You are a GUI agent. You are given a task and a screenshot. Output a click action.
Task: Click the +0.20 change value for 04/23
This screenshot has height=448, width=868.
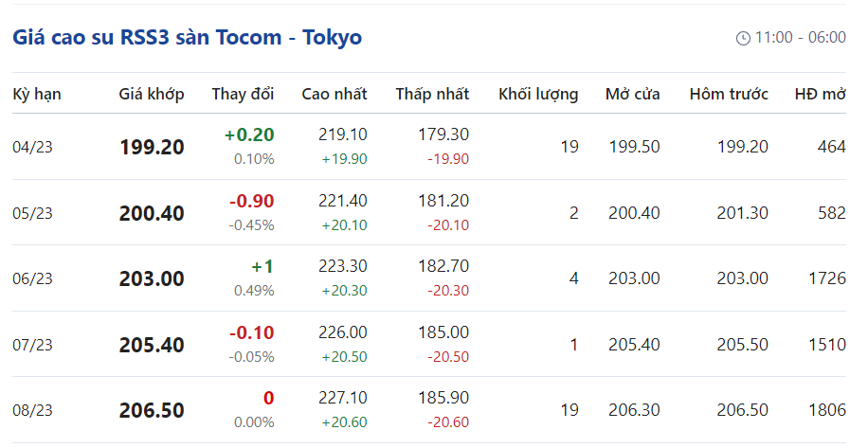pyautogui.click(x=249, y=134)
